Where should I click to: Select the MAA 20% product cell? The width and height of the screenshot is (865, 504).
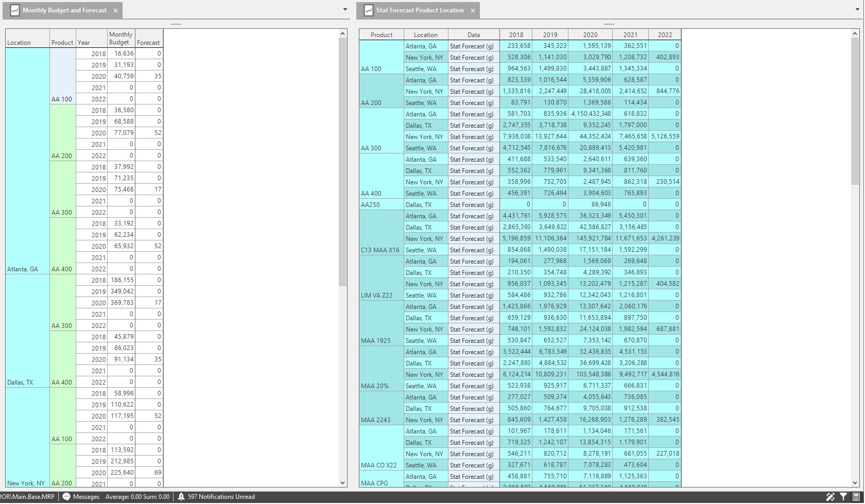coord(382,369)
